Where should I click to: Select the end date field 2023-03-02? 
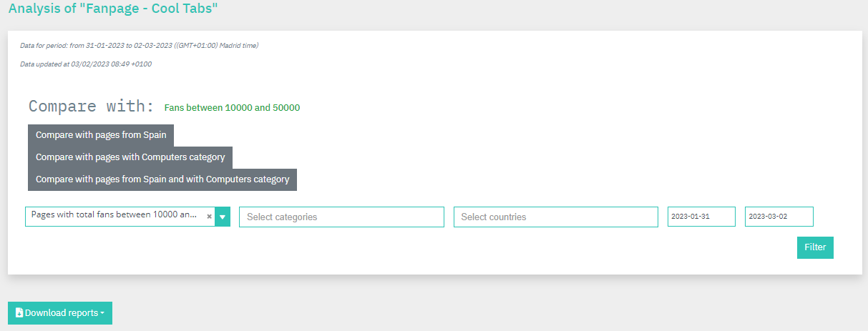click(779, 217)
